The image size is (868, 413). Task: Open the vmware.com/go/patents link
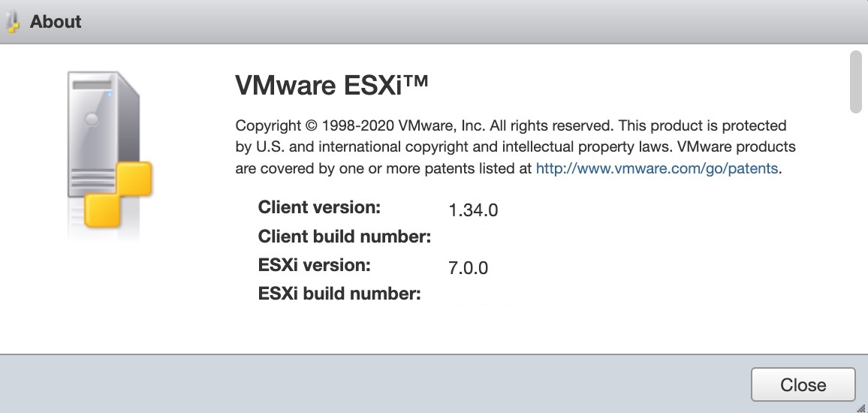tap(656, 168)
